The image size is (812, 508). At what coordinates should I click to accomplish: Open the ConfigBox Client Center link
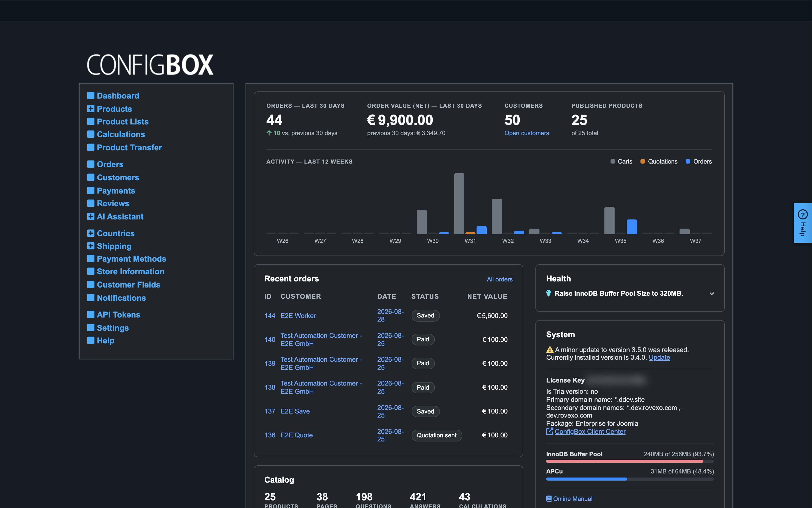click(590, 432)
